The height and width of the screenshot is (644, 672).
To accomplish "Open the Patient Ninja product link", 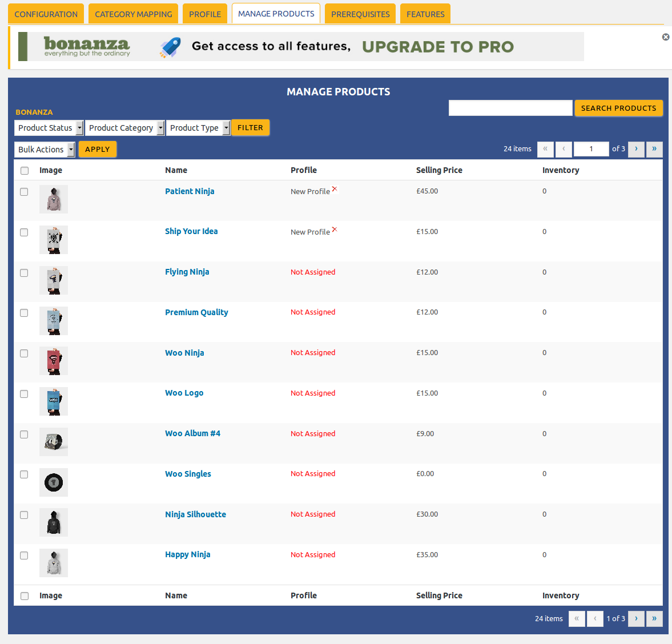I will (x=190, y=191).
